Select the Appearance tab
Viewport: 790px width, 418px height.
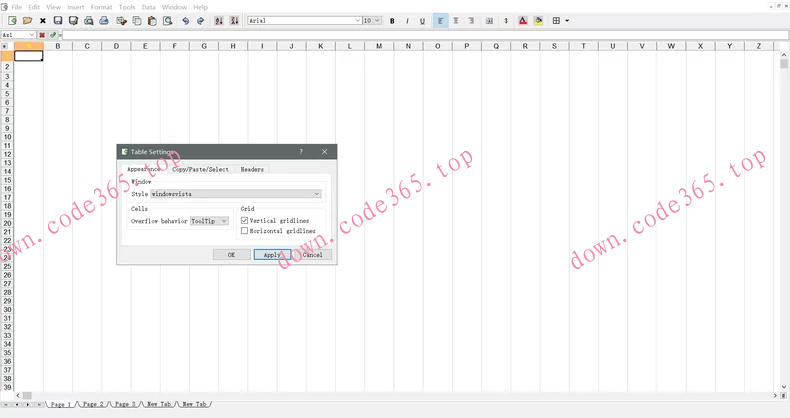[x=144, y=169]
